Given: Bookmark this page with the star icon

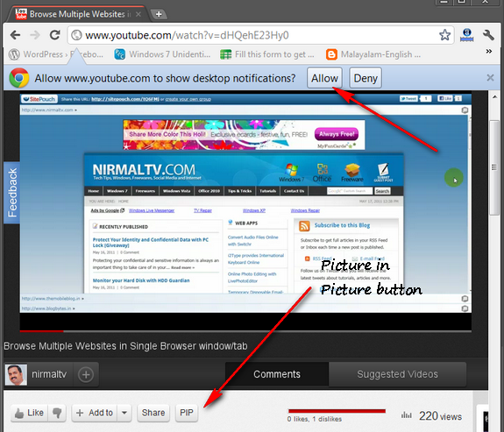Looking at the screenshot, I should coord(445,35).
